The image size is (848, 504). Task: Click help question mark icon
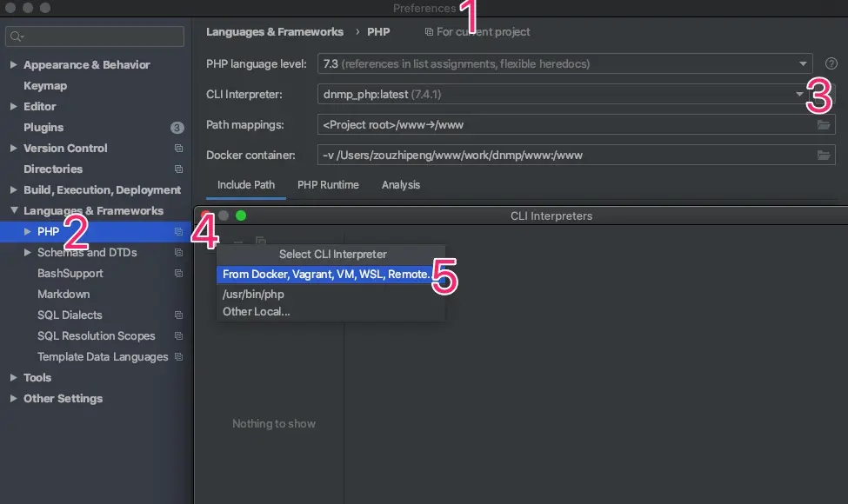click(x=831, y=63)
